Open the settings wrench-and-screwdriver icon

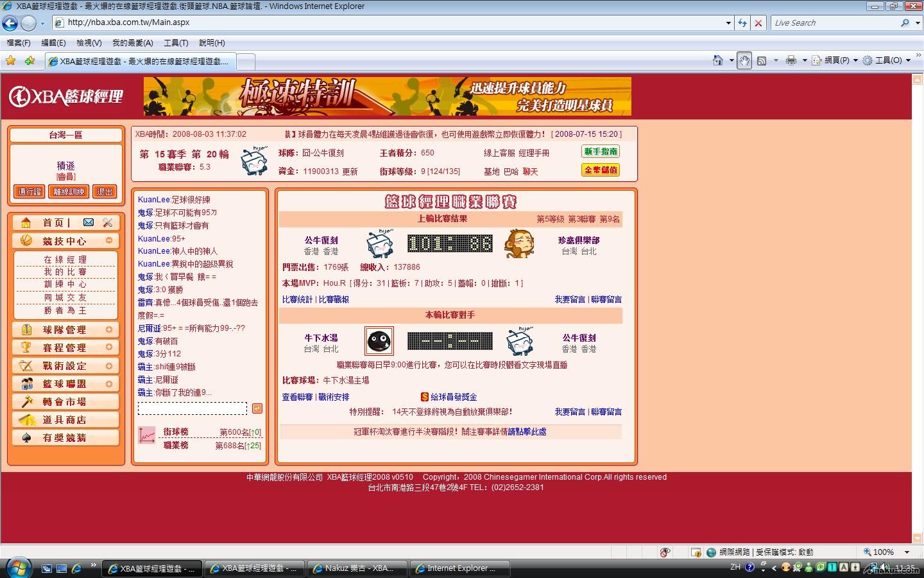tap(107, 222)
